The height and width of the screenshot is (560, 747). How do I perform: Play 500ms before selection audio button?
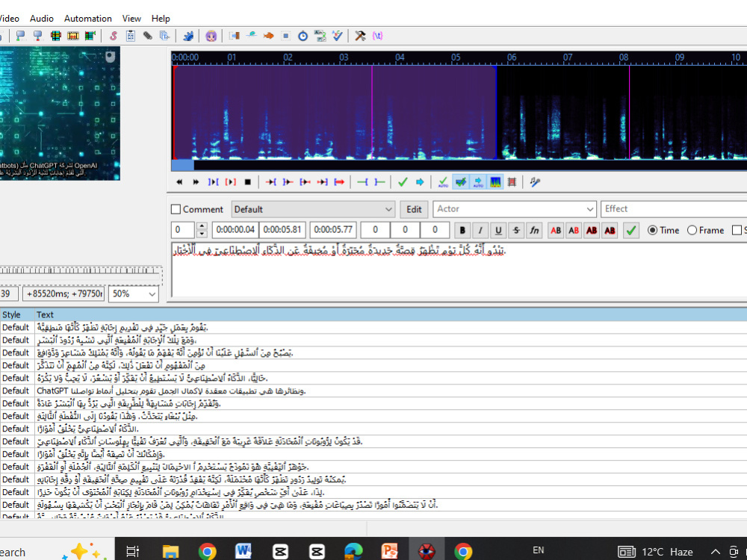point(271,182)
